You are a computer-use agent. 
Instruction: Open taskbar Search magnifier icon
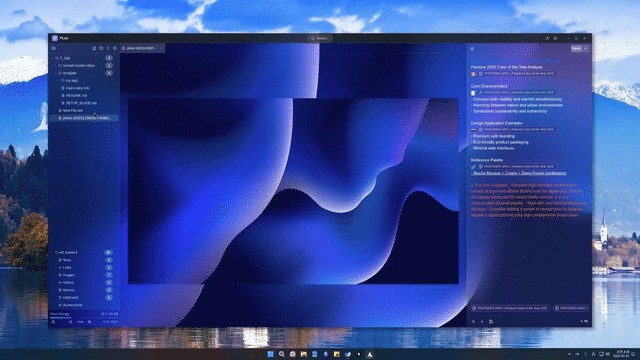[282, 354]
